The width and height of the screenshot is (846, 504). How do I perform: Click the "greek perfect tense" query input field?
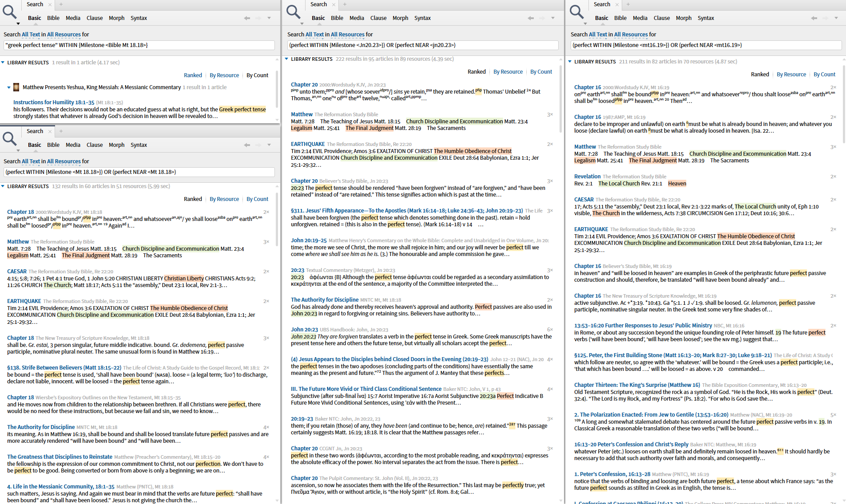tap(139, 45)
